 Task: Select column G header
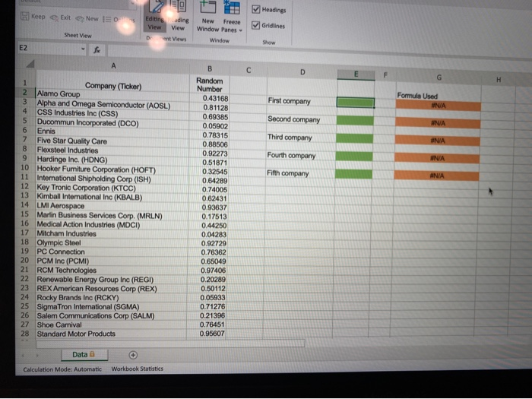tap(439, 78)
